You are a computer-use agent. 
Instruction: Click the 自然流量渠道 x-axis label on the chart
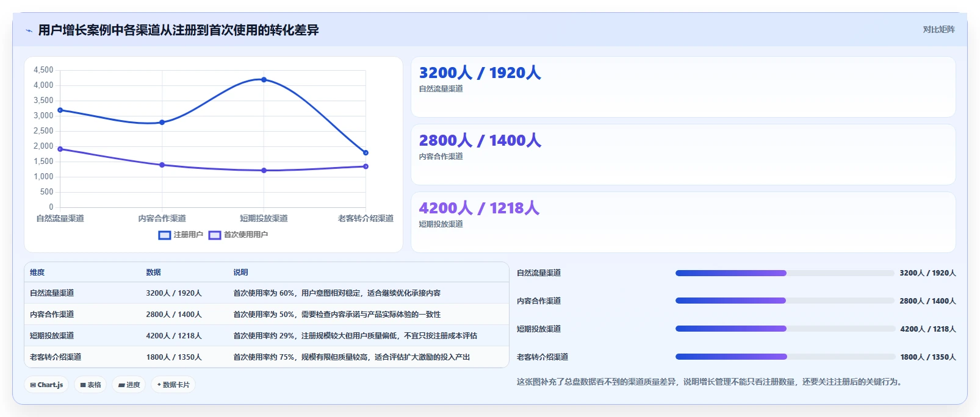tap(60, 218)
